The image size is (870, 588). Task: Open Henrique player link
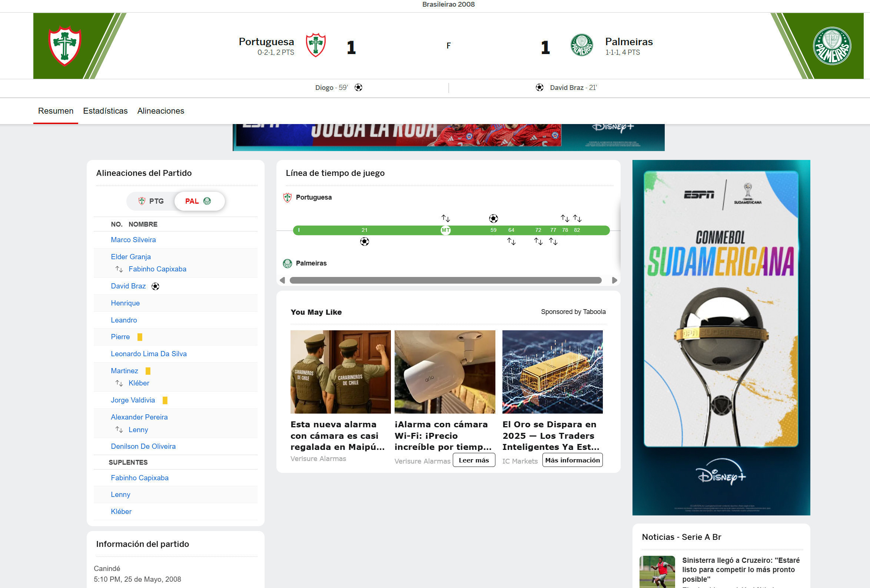[x=125, y=303]
